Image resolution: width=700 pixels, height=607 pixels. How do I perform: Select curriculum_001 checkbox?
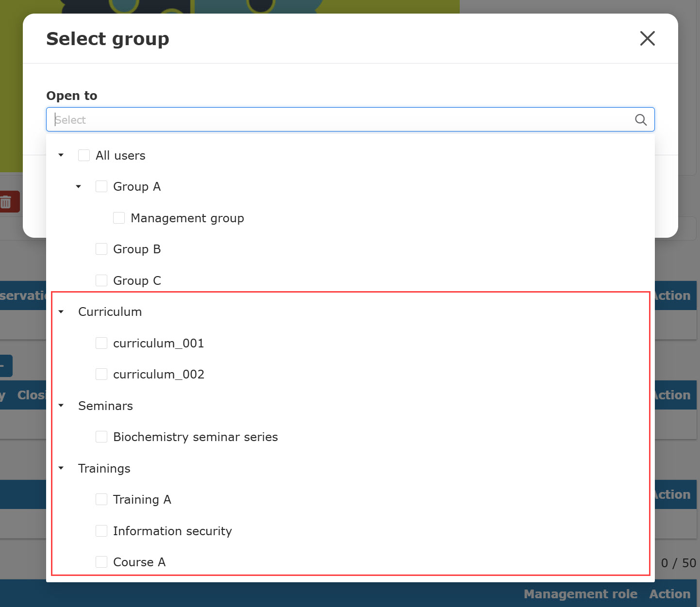click(x=101, y=343)
